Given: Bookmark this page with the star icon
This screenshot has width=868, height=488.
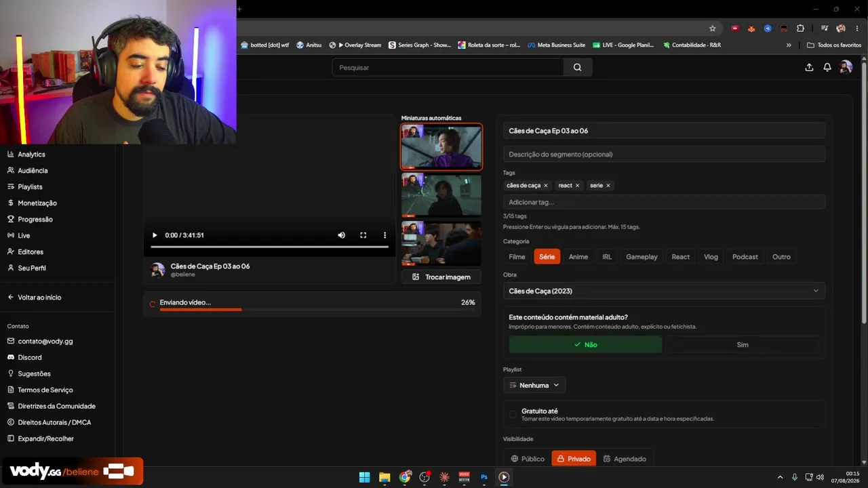Looking at the screenshot, I should [713, 28].
